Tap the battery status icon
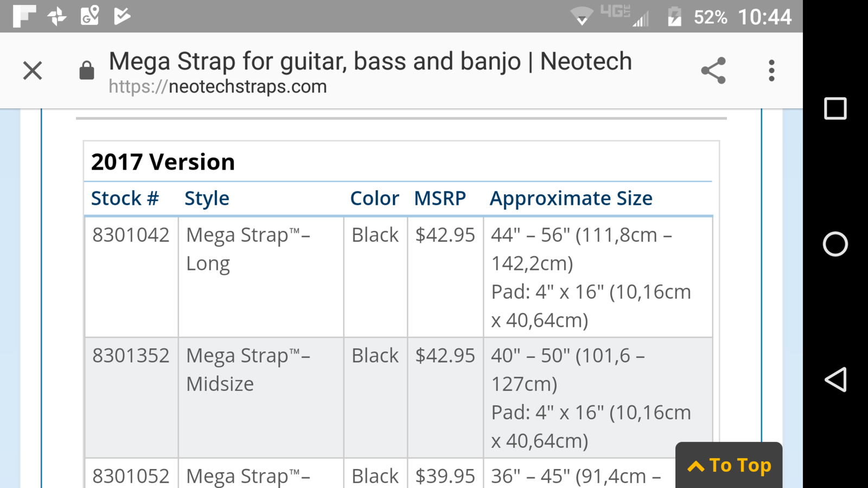The width and height of the screenshot is (868, 488). click(674, 16)
